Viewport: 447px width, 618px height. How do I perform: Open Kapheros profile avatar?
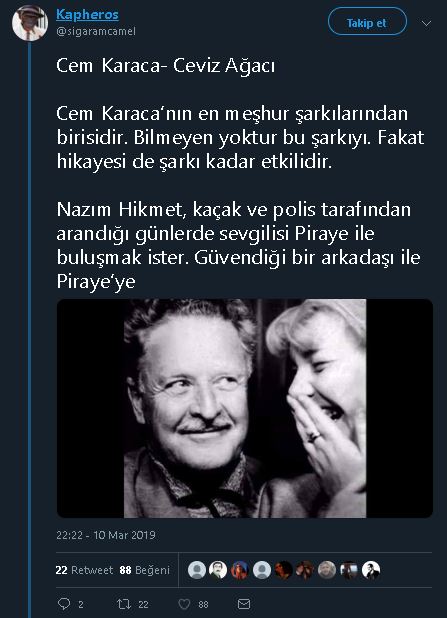[x=30, y=23]
